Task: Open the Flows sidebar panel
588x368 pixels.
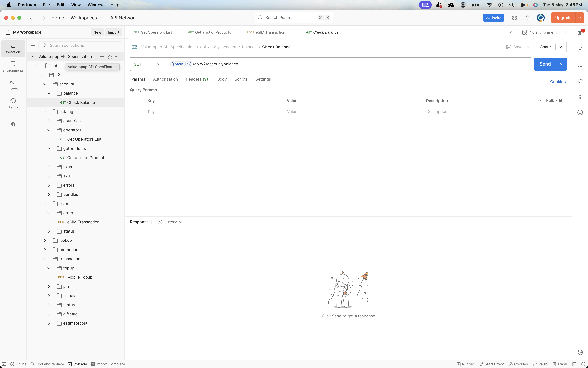Action: (x=13, y=85)
